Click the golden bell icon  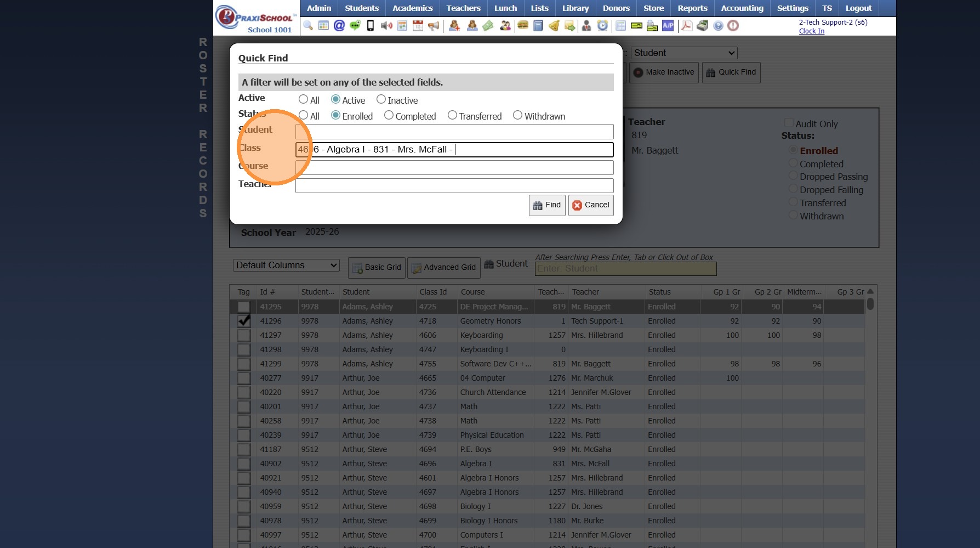coord(554,26)
